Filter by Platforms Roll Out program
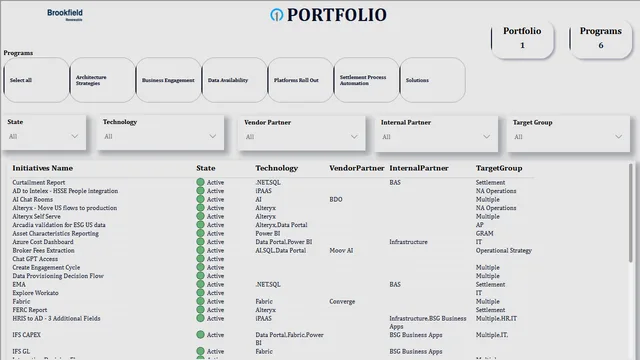Image resolution: width=640 pixels, height=360 pixels. pyautogui.click(x=300, y=80)
